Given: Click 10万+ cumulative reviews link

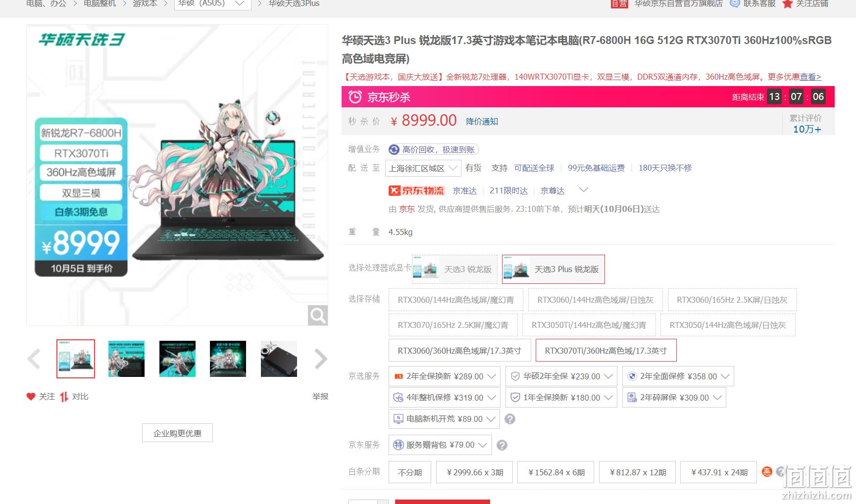Looking at the screenshot, I should coord(807,129).
